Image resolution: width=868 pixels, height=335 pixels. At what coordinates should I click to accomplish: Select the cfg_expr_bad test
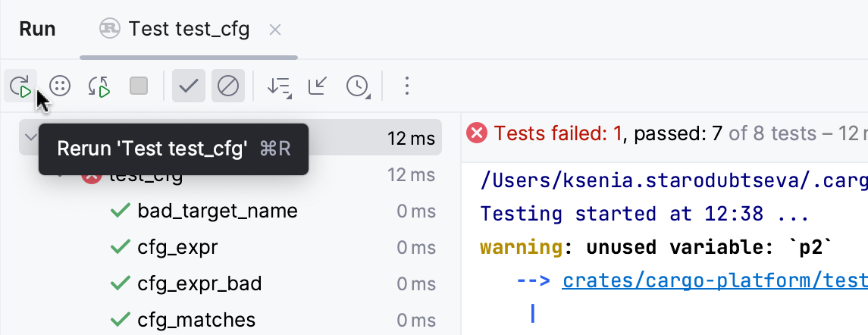point(199,283)
